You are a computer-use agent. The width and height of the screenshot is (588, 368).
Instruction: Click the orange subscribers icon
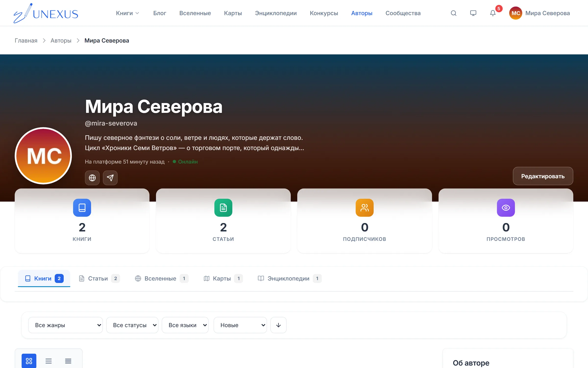coord(365,208)
